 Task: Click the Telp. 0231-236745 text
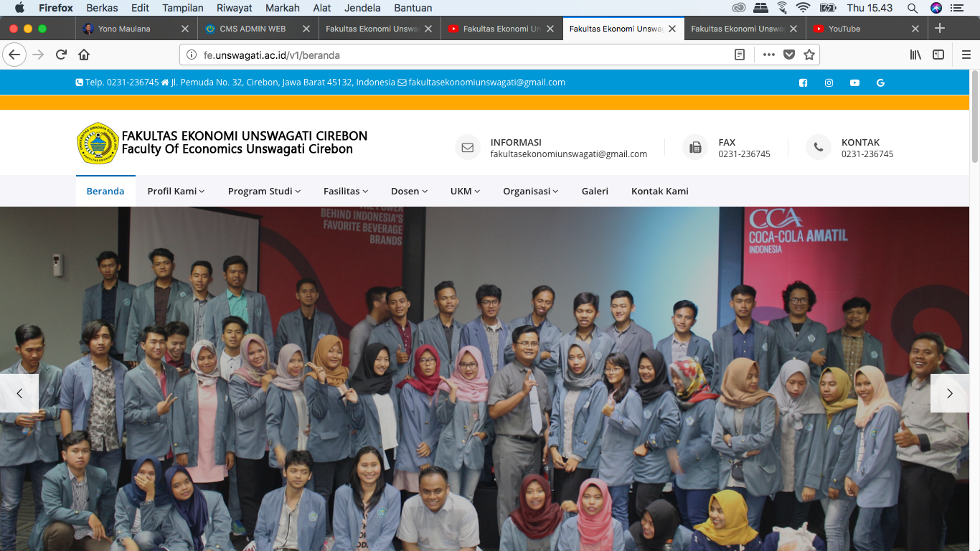122,83
